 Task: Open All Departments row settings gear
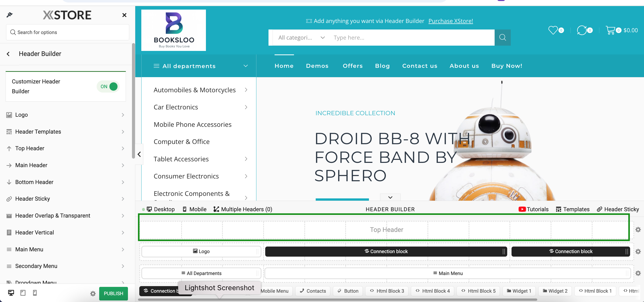coord(638,273)
